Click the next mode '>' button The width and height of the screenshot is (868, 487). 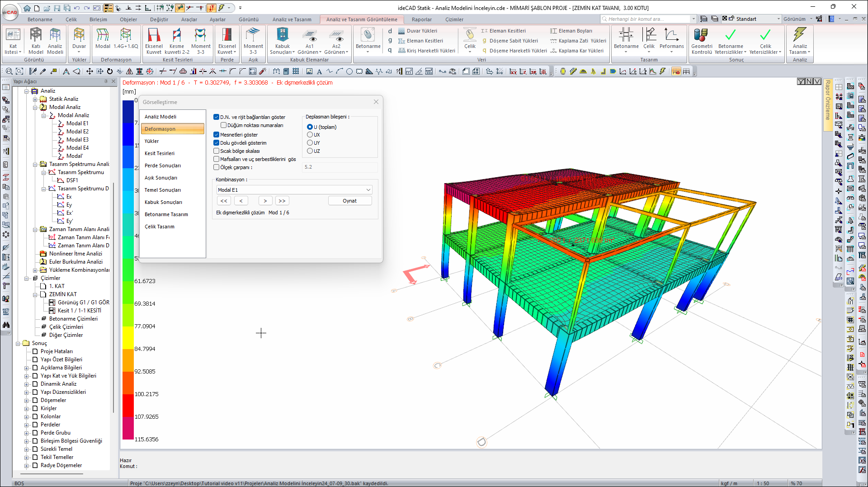click(265, 201)
